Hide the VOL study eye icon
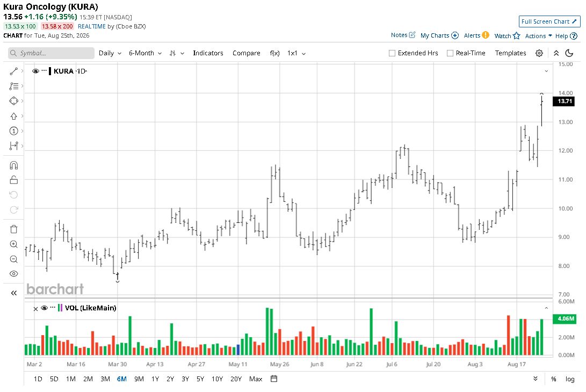This screenshot has height=392, width=586. pyautogui.click(x=44, y=308)
